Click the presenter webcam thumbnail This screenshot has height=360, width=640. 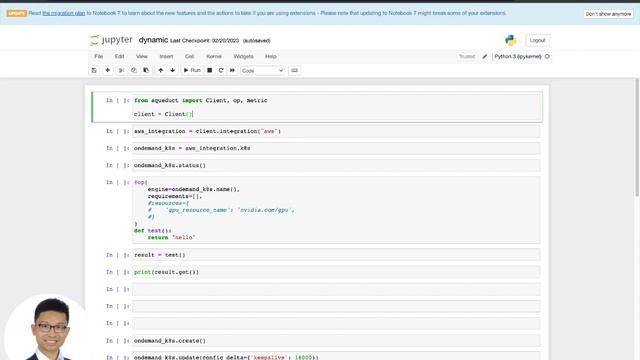46,327
